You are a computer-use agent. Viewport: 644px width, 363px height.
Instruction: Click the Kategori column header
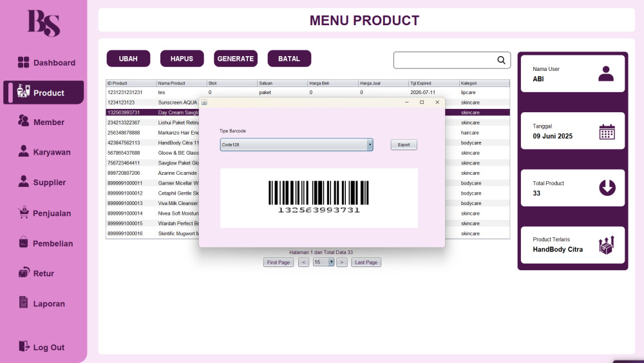point(485,83)
